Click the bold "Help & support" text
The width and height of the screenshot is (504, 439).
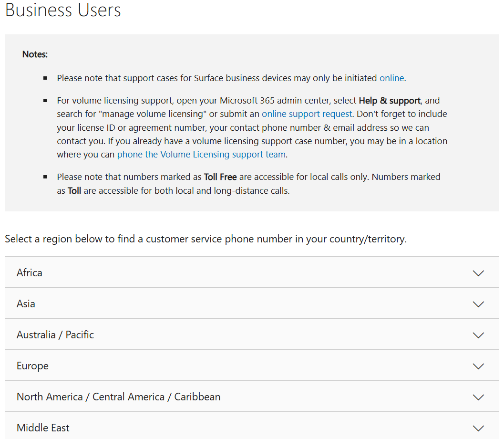click(390, 101)
